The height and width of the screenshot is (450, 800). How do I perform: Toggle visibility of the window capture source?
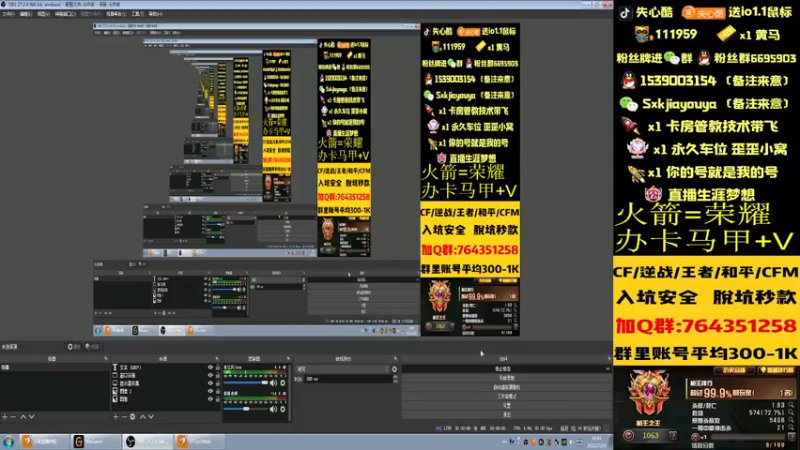[210, 375]
